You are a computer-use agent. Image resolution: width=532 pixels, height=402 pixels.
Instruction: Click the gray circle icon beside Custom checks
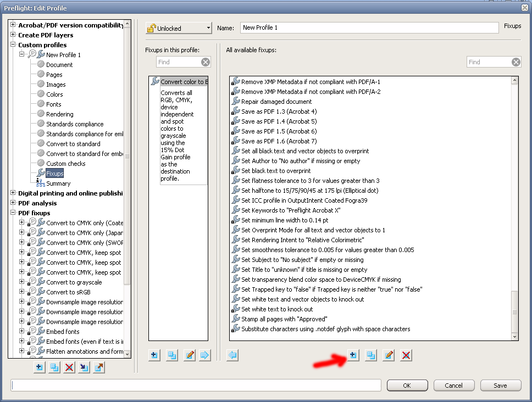pos(41,163)
